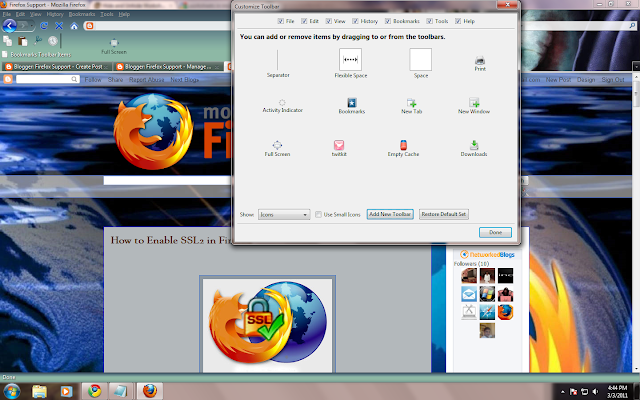640x400 pixels.
Task: Open the History clock icon
Action: 53,40
